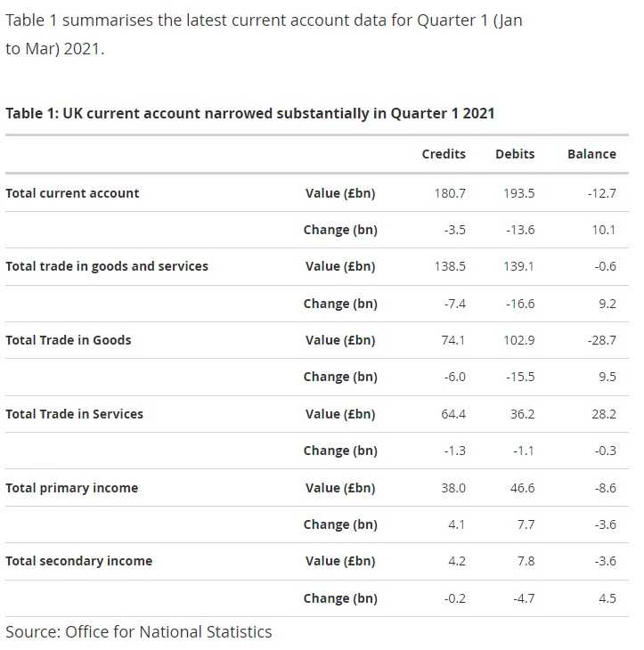The height and width of the screenshot is (650, 644).
Task: Click the 4.5 secondary income balance change
Action: click(x=607, y=598)
